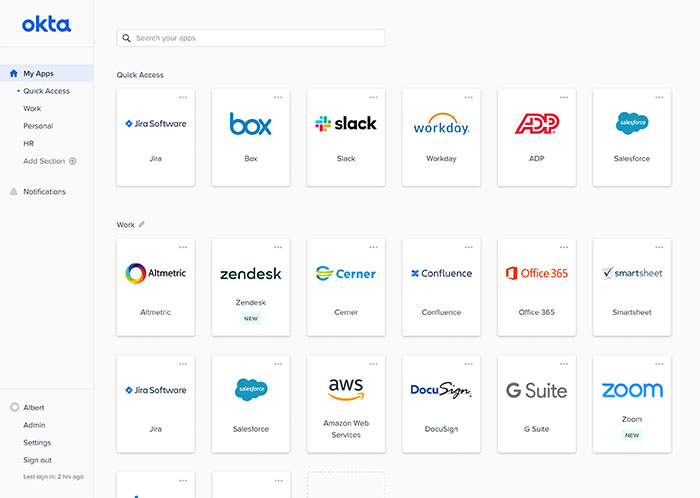The image size is (700, 498).
Task: Launch Office 365
Action: (x=537, y=287)
